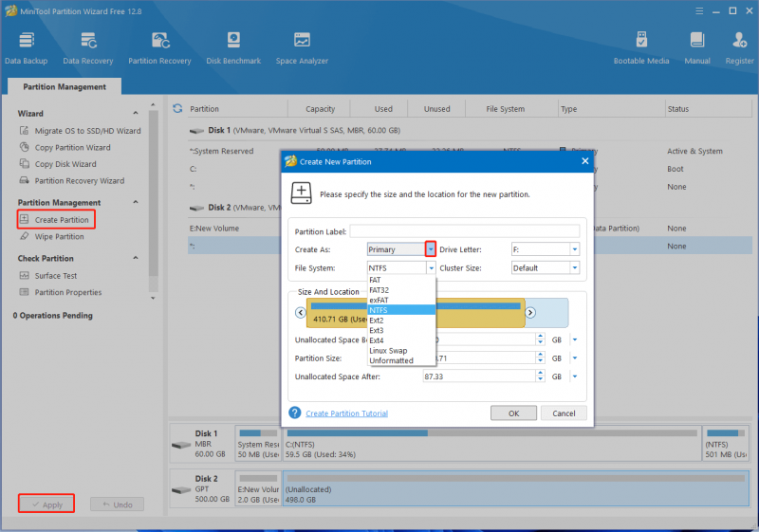The width and height of the screenshot is (759, 532).
Task: Open the Space Analyzer tool
Action: (x=302, y=47)
